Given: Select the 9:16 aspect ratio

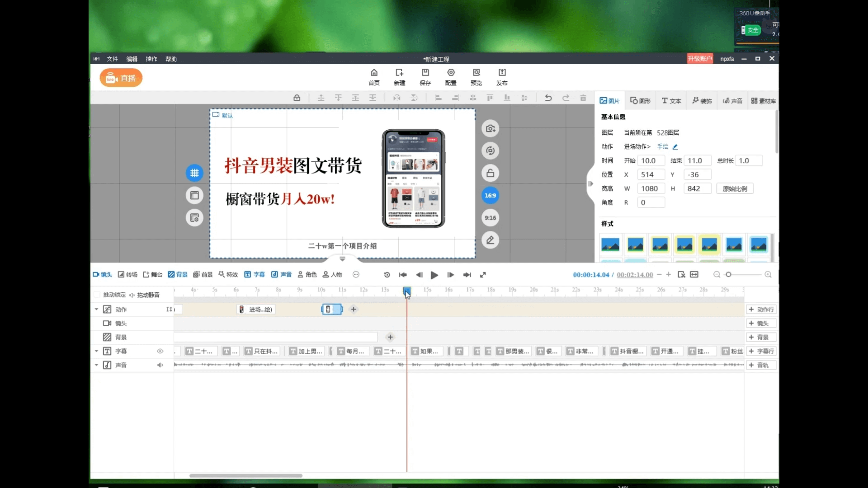Looking at the screenshot, I should [490, 218].
